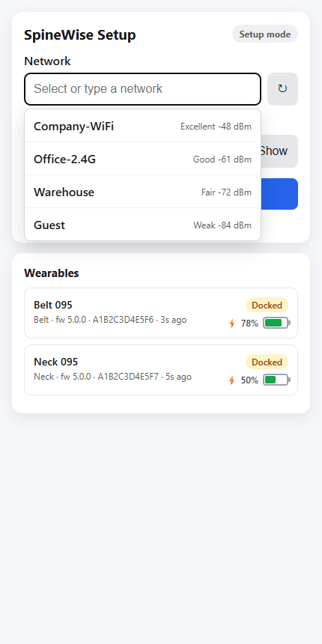Click the Neck firmware details line A1B2C3D4E5F7
Screen dimensions: 322x644
[112, 376]
